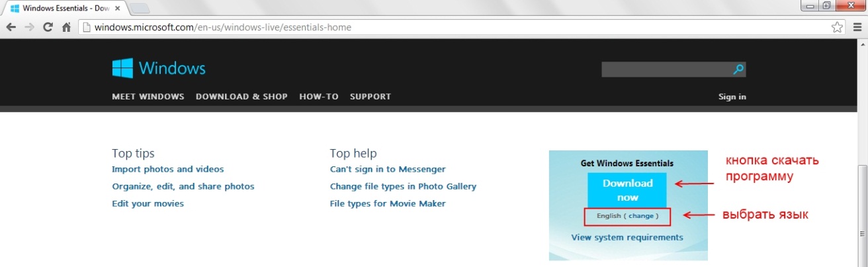
Task: Open the HOW-TO menu
Action: coord(319,97)
